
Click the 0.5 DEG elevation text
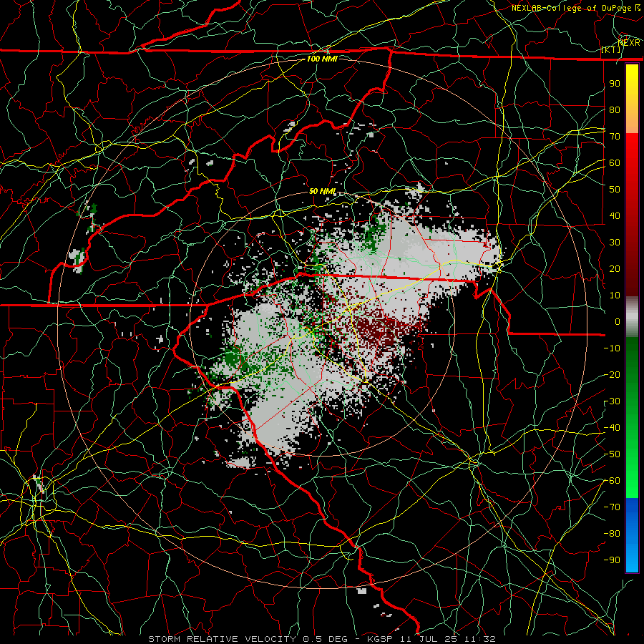(x=324, y=639)
